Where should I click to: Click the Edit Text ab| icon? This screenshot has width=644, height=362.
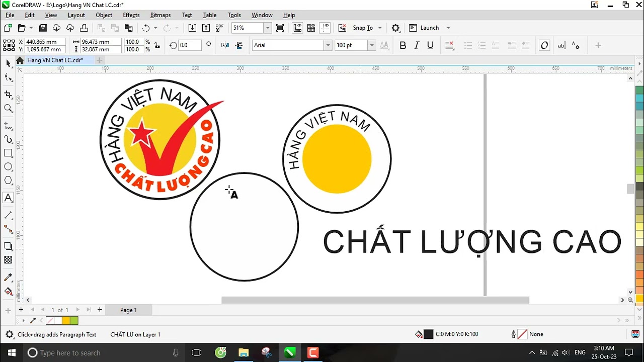(x=561, y=45)
